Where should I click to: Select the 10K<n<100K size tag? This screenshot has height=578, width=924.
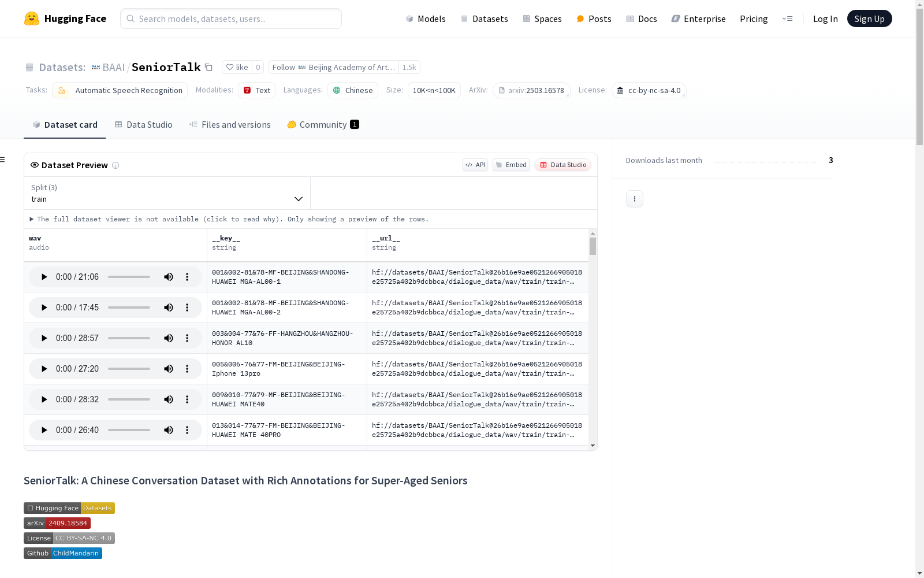pyautogui.click(x=434, y=90)
